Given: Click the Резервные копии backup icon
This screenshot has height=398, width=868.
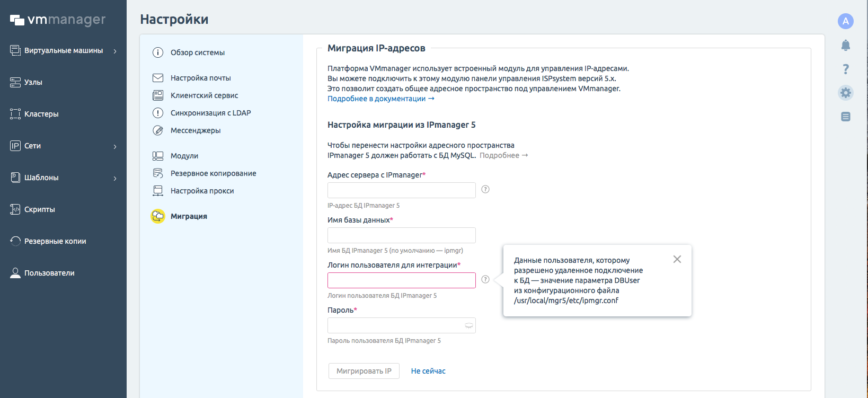Looking at the screenshot, I should (x=15, y=241).
